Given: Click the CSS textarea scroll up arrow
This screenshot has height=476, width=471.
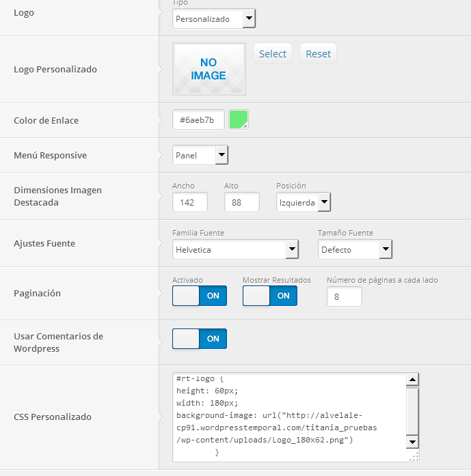Looking at the screenshot, I should (412, 380).
